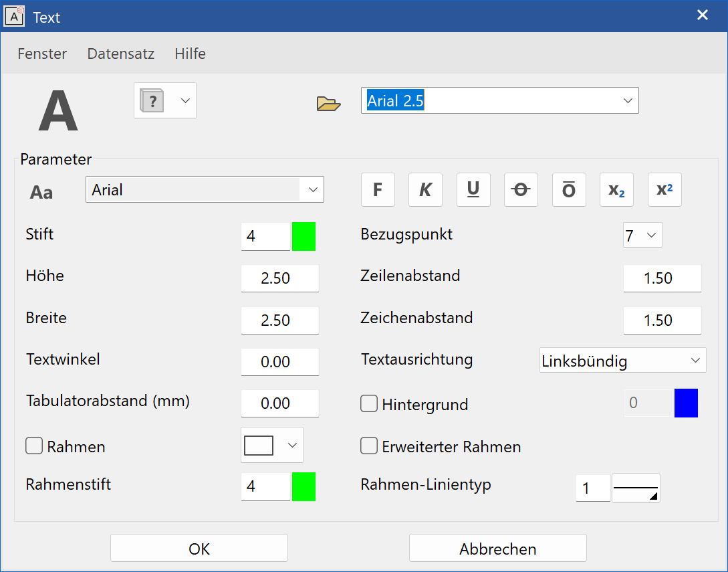Click the Tabulatorabstand (mm) label
The height and width of the screenshot is (572, 728).
pyautogui.click(x=108, y=401)
